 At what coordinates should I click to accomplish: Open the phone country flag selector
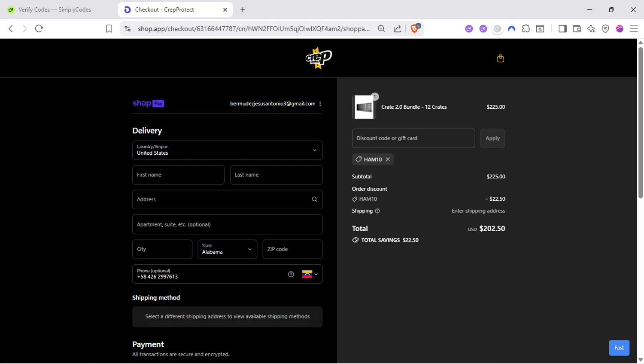[x=310, y=274]
